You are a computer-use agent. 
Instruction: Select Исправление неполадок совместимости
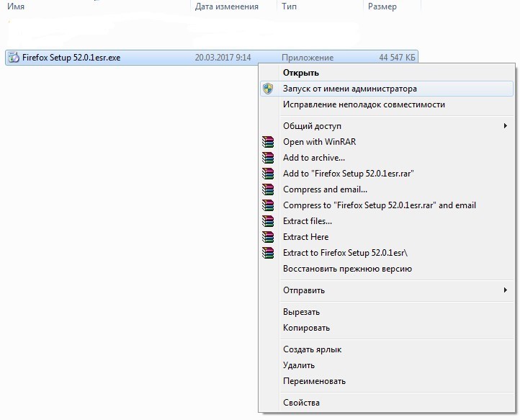click(364, 104)
